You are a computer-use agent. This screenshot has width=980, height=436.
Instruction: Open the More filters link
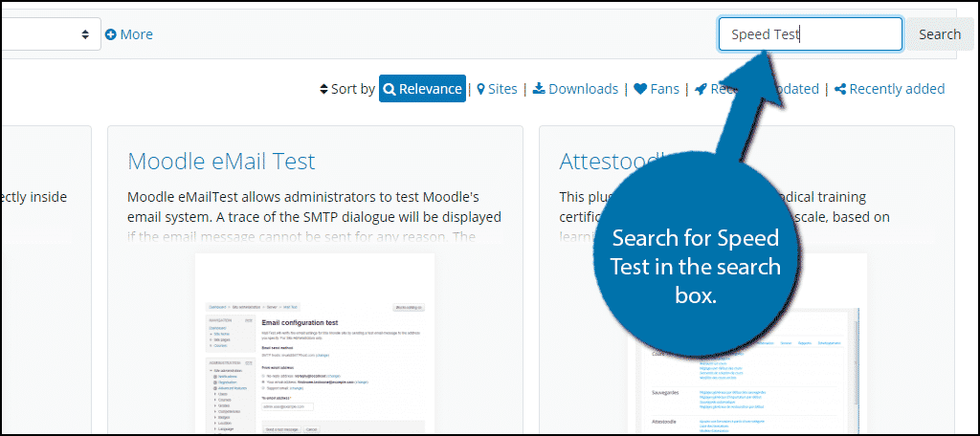coord(129,34)
